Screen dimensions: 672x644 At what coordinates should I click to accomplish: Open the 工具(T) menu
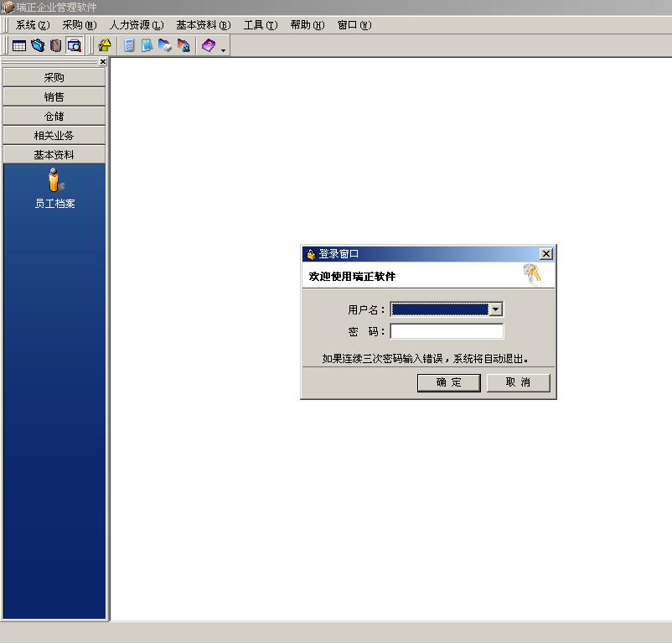[261, 25]
